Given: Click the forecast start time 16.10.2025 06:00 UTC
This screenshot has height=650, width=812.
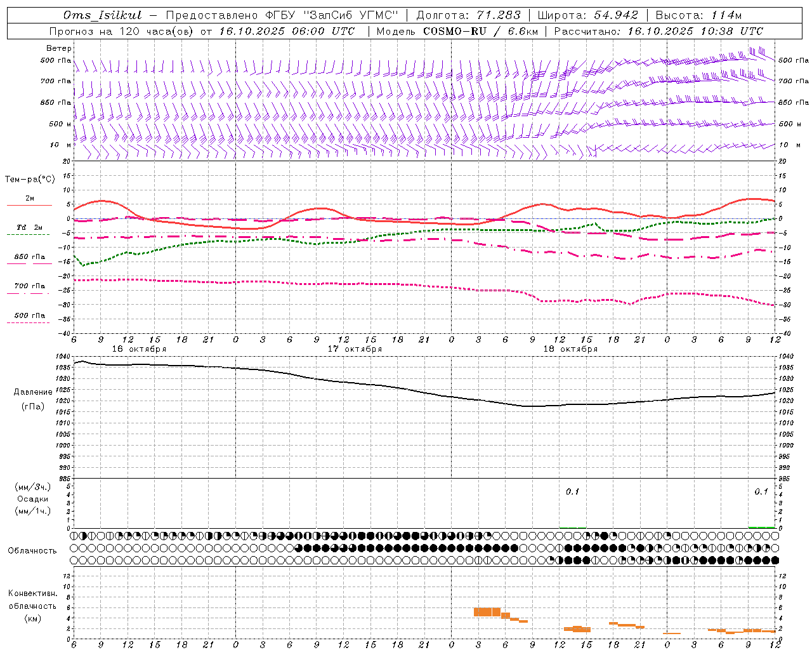Looking at the screenshot, I should pyautogui.click(x=287, y=31).
